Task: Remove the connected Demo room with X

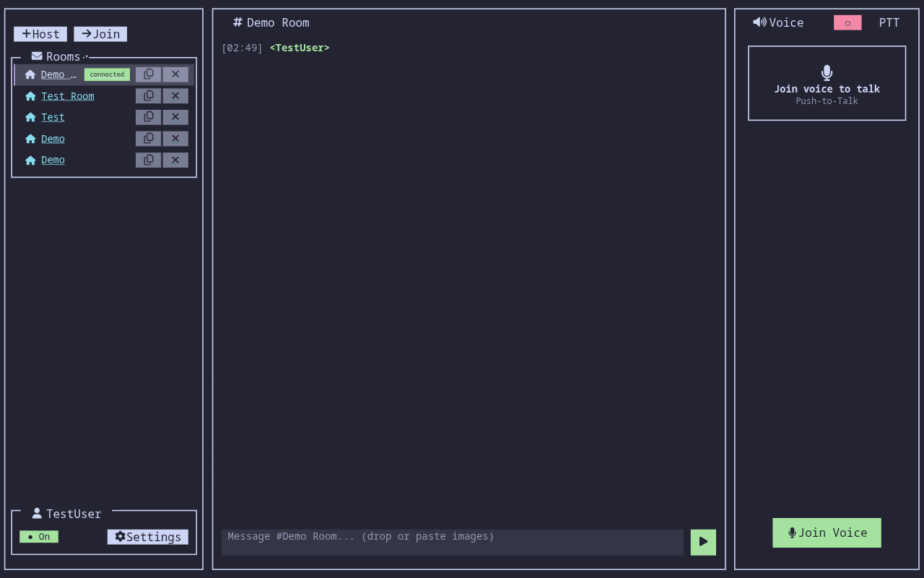Action: click(x=175, y=74)
